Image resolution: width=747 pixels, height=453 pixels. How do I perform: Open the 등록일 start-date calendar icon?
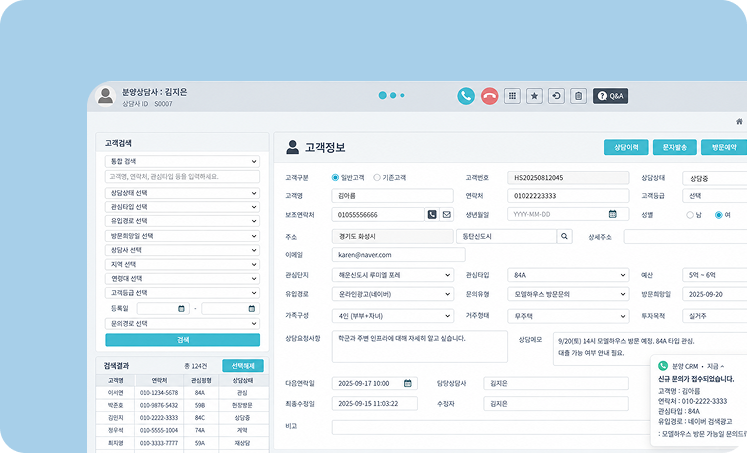[x=181, y=309]
